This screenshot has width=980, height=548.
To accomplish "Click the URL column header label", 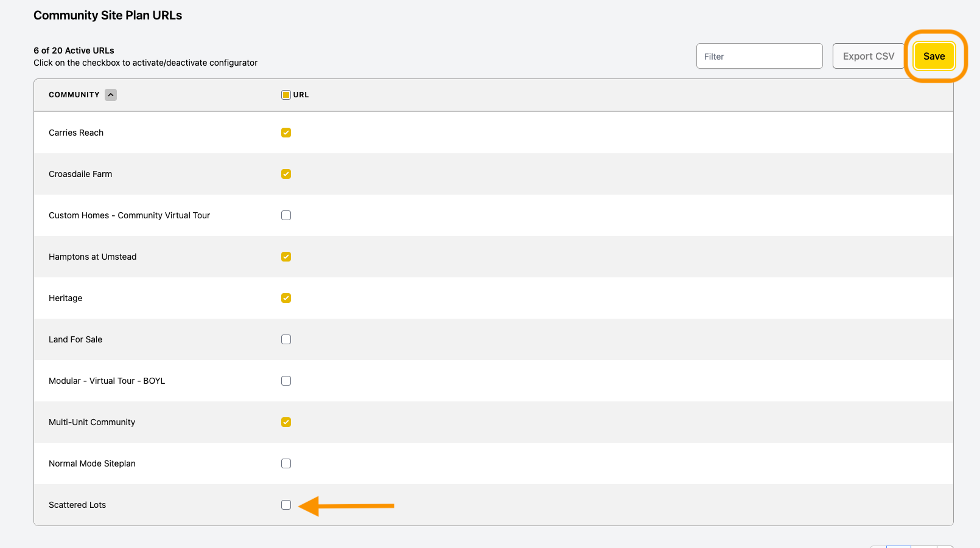I will pyautogui.click(x=301, y=95).
